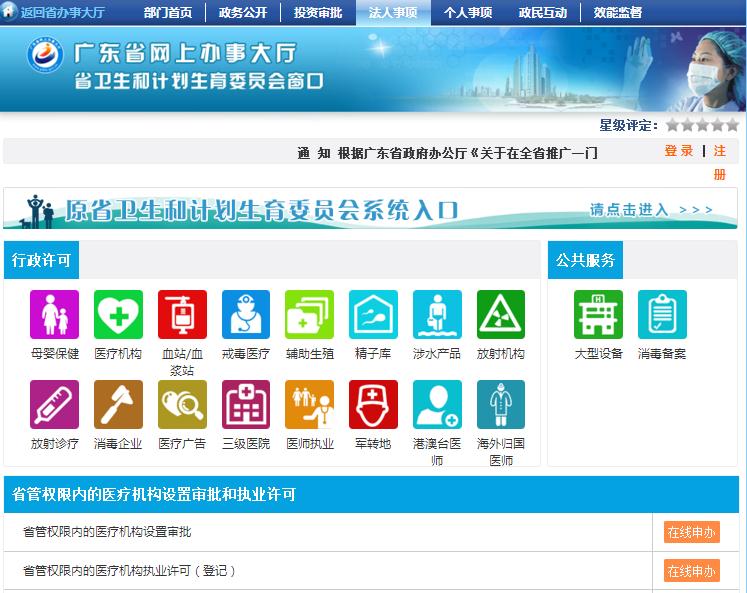Select the 行政许可 section tab

coord(41,260)
